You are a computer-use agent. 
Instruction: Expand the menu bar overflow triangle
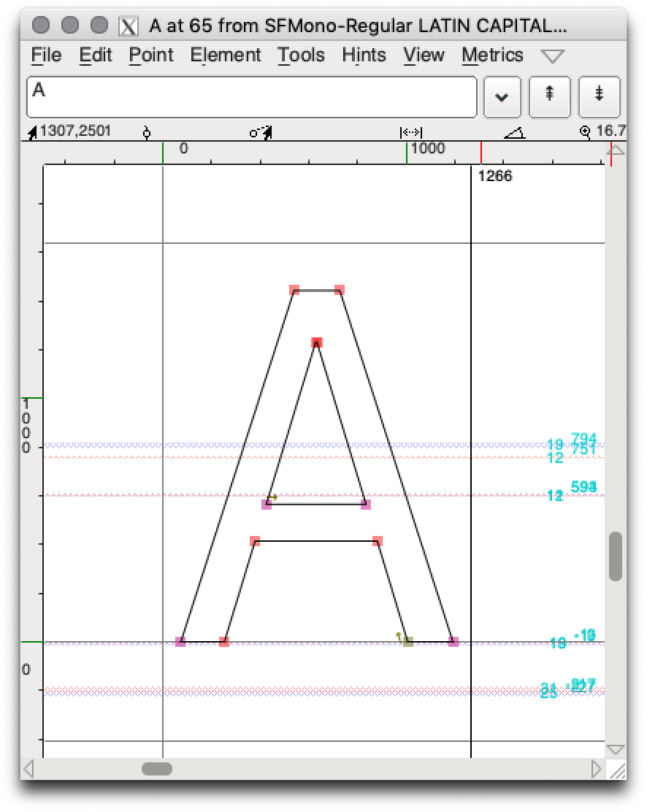click(x=553, y=56)
